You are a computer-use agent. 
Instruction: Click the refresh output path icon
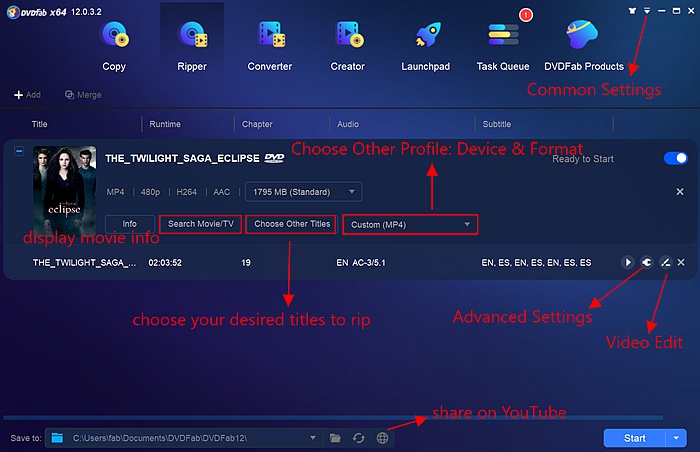tap(358, 438)
